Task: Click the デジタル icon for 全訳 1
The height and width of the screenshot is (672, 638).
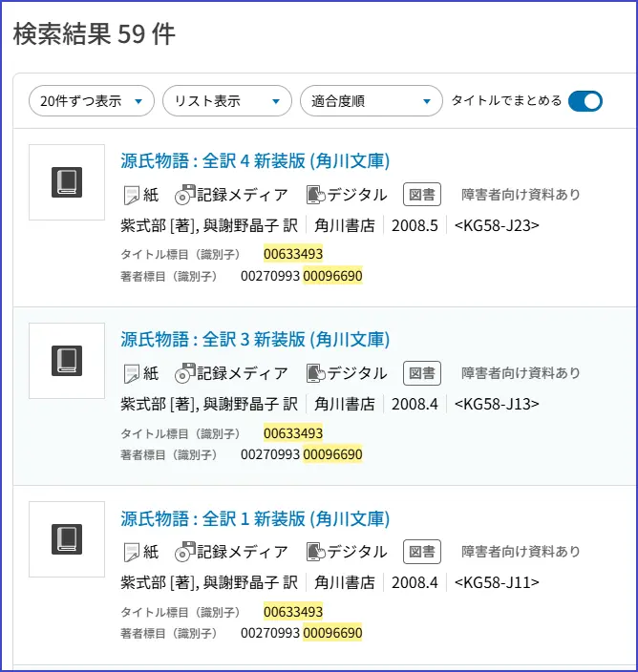Action: click(316, 552)
